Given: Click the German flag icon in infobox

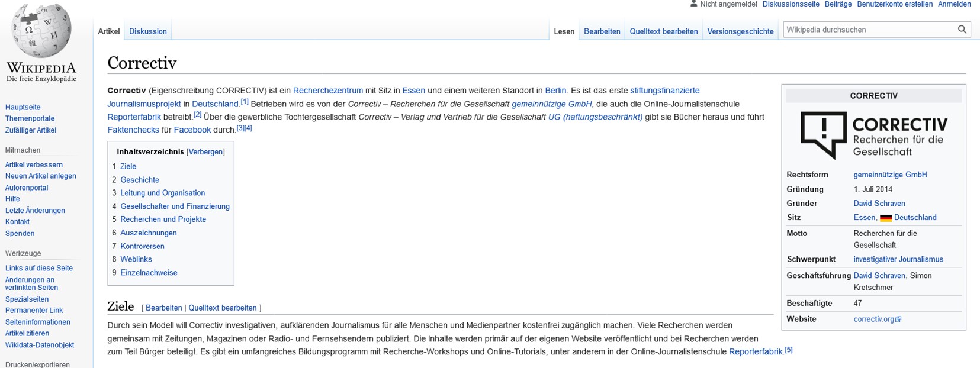Looking at the screenshot, I should 885,218.
